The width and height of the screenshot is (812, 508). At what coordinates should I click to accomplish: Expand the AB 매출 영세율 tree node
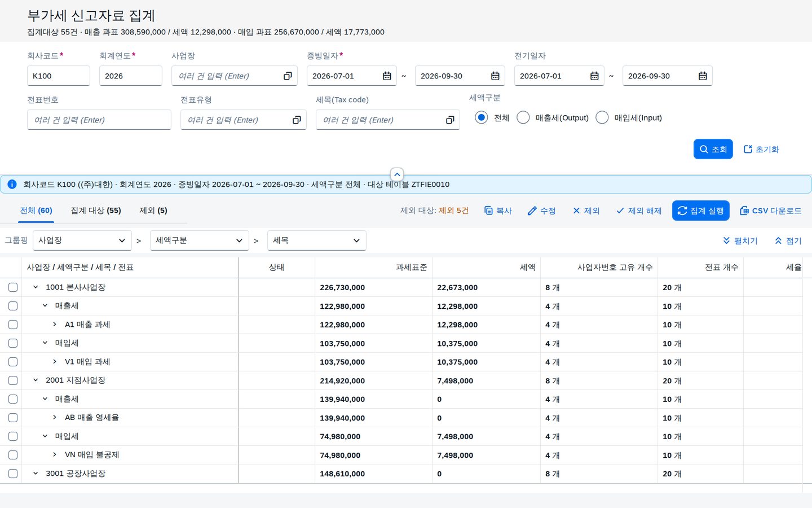pyautogui.click(x=55, y=418)
